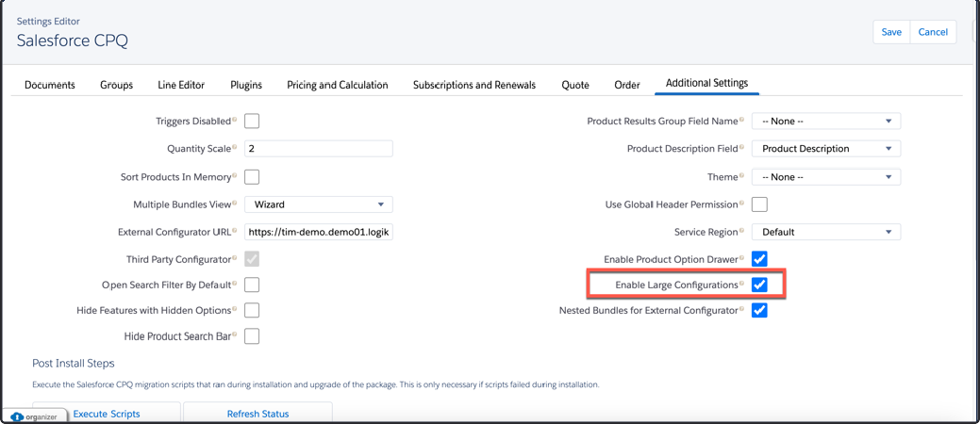Click help icon next to Triggers Disabled
Viewport: 980px width, 424px height.
pyautogui.click(x=234, y=120)
